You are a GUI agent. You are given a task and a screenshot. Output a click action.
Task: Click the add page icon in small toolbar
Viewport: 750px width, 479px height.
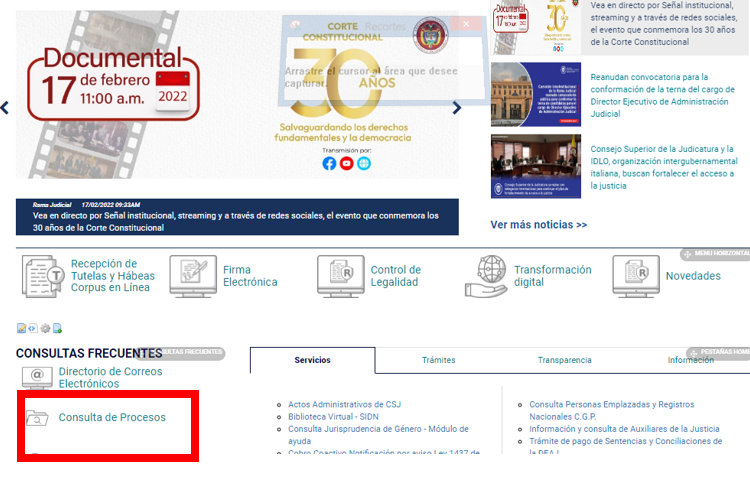(x=57, y=328)
